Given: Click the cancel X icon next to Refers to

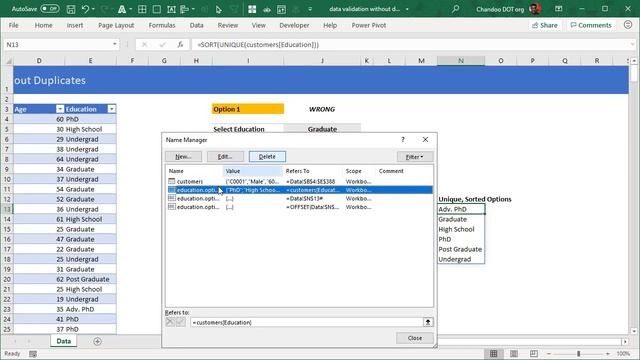Looking at the screenshot, I should pos(170,322).
